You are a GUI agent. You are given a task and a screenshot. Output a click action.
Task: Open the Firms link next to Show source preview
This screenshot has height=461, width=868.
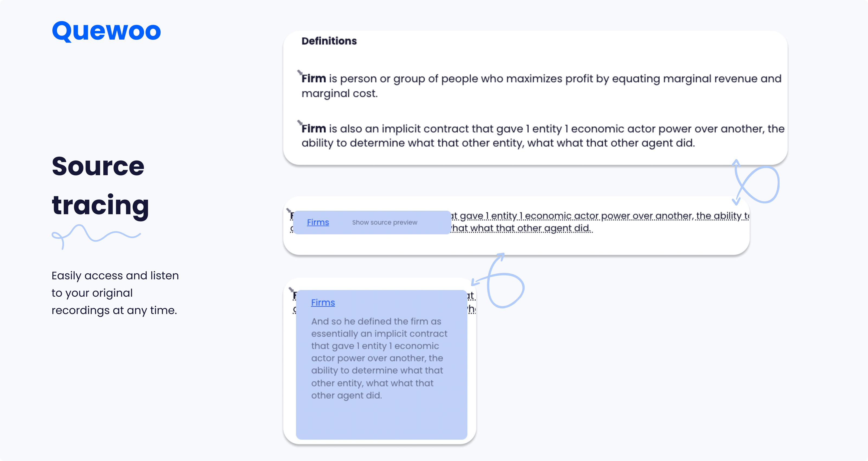click(x=318, y=222)
